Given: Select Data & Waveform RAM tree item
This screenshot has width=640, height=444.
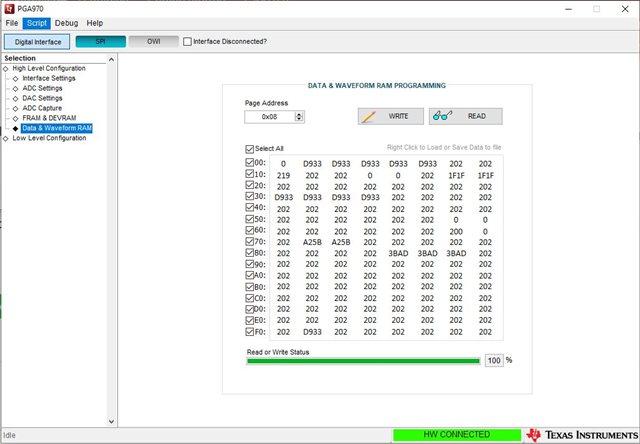Looking at the screenshot, I should click(x=57, y=128).
